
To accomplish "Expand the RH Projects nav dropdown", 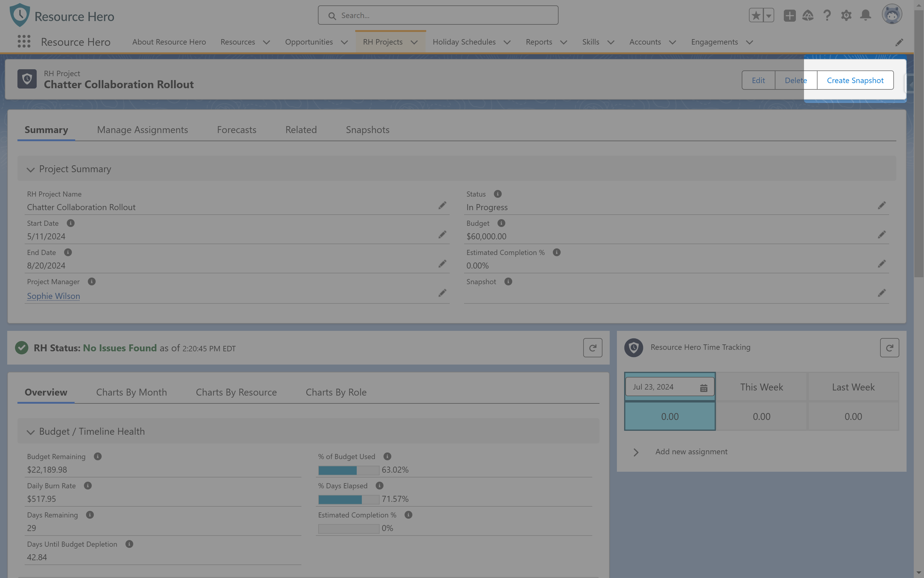I will click(x=414, y=42).
